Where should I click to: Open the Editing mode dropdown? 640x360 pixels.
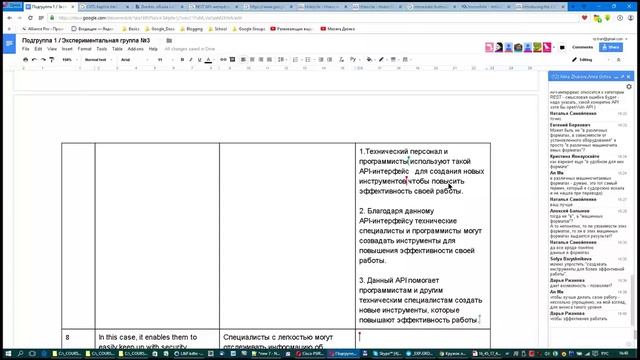click(591, 60)
